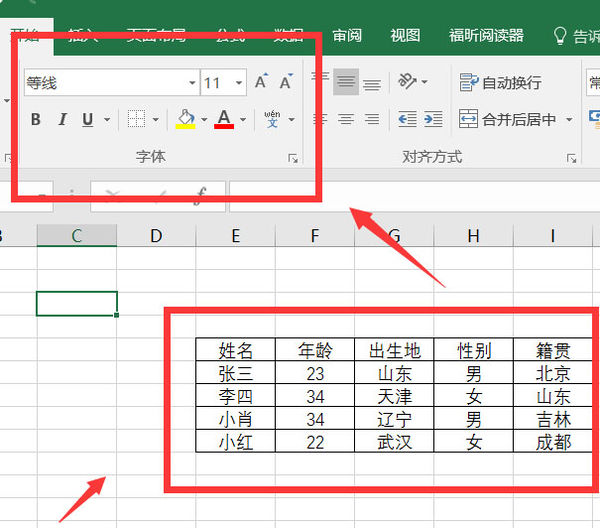Switch to the 审阅 tab

(347, 35)
